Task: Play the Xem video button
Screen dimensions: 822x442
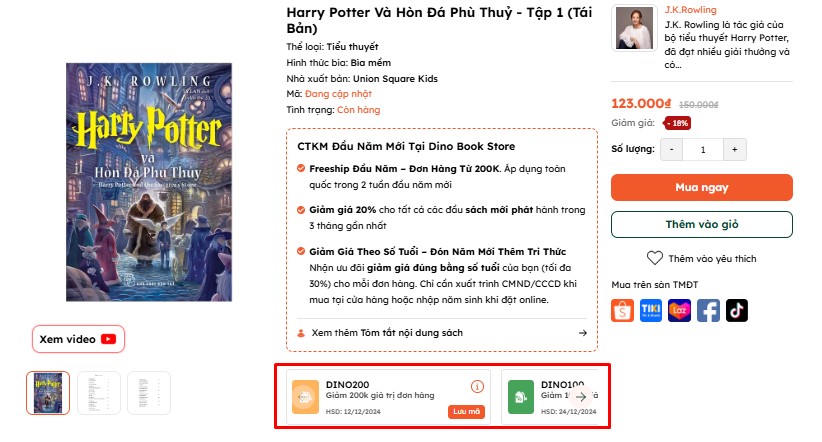Action: coord(78,339)
